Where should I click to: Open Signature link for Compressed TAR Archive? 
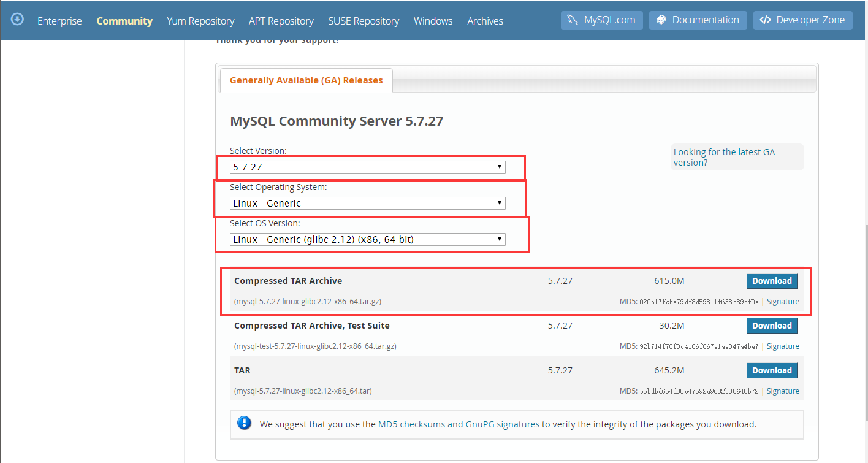783,302
